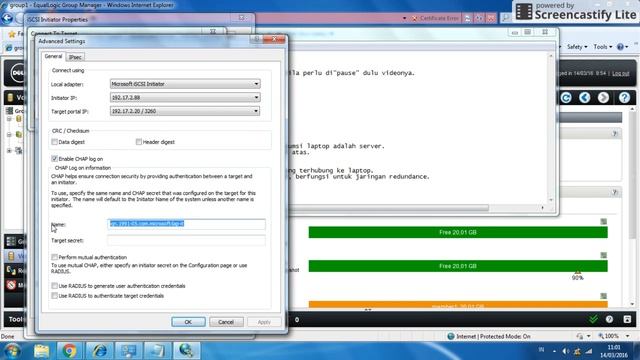Click the green double checkmark icon in bottom bar
640x360 pixels.
[x=593, y=320]
